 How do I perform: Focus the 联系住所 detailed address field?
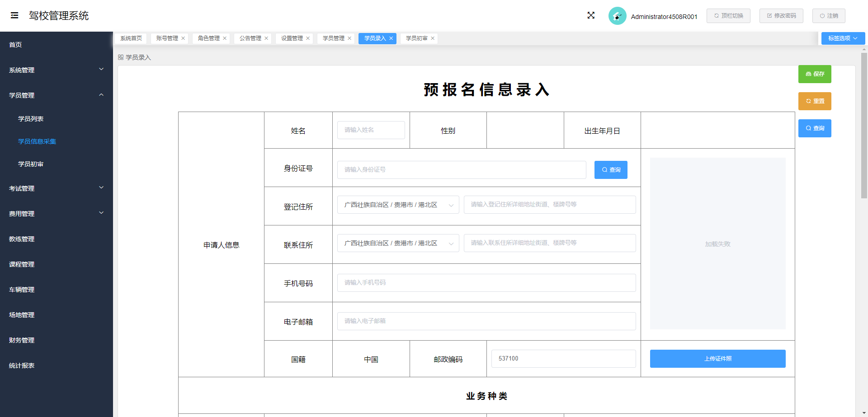[550, 243]
